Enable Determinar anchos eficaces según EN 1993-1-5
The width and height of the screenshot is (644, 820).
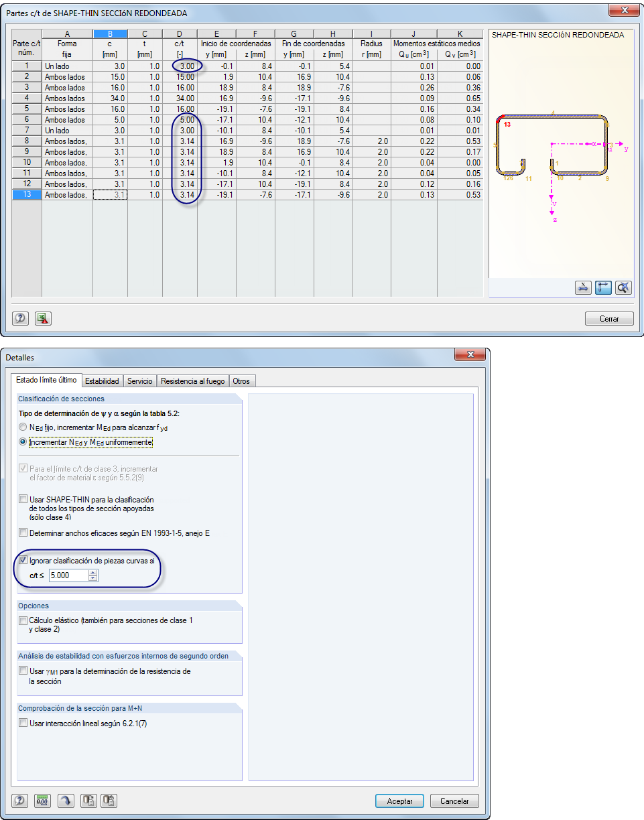[x=23, y=533]
